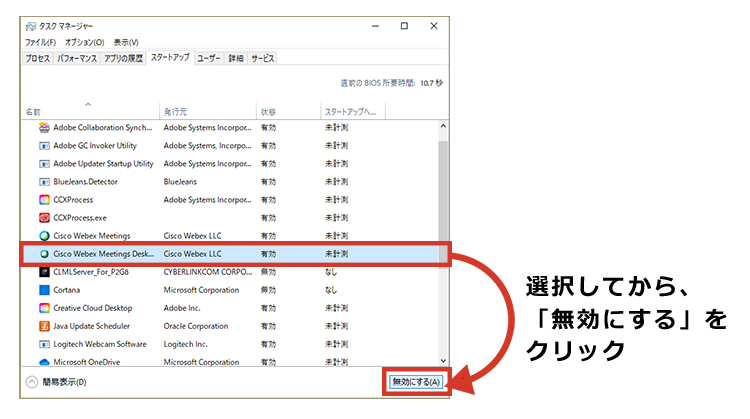
Task: Click the Task Manager title bar icon
Action: 31,26
